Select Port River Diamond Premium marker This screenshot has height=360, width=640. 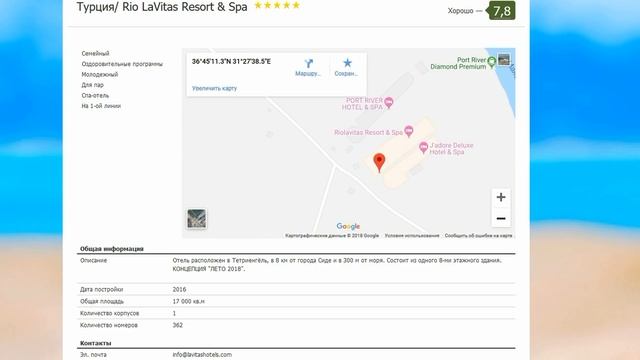pos(492,62)
